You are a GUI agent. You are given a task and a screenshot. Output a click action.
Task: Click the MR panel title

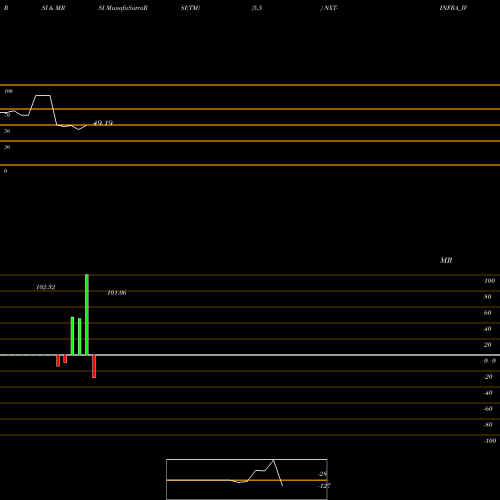446,260
